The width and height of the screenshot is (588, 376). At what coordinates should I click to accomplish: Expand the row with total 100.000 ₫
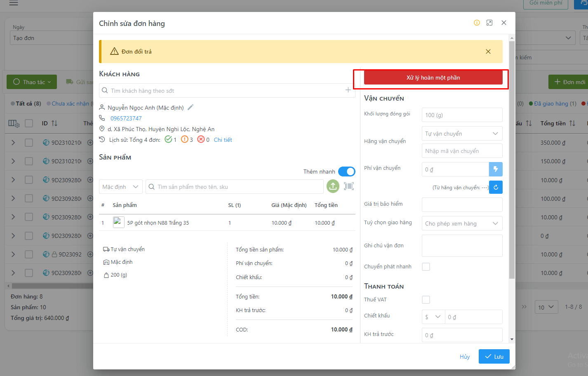point(13,198)
